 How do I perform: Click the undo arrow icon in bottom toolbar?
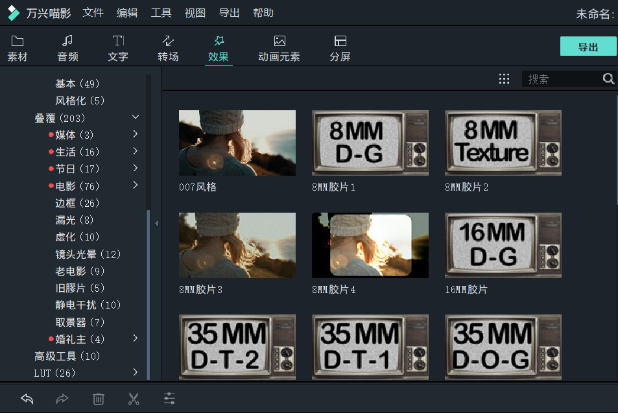(27, 398)
